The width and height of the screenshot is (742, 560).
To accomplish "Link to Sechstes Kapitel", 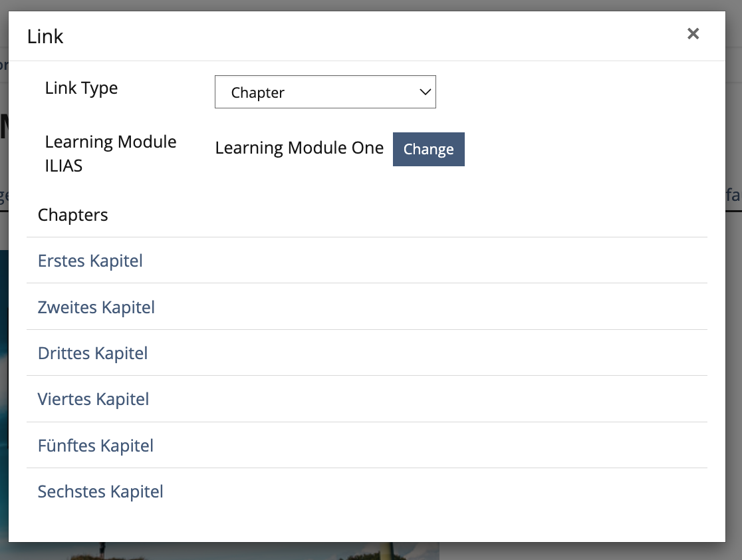I will [x=100, y=491].
